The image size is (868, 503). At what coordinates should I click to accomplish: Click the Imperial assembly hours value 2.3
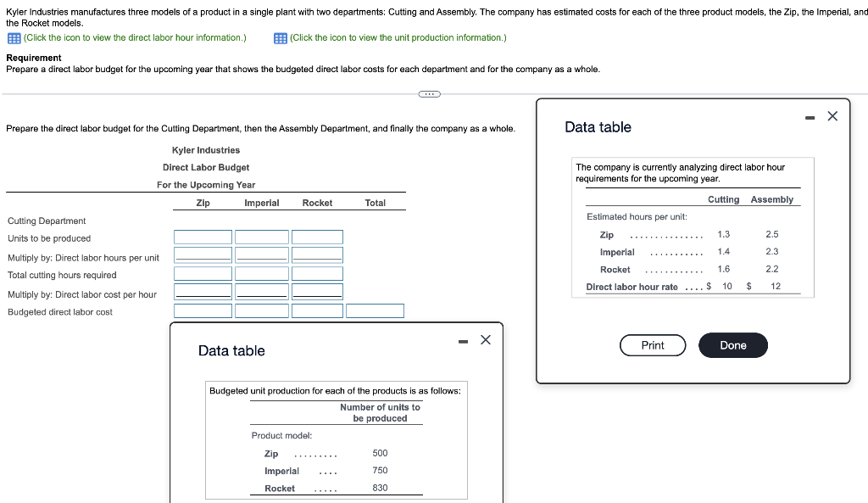click(x=772, y=251)
